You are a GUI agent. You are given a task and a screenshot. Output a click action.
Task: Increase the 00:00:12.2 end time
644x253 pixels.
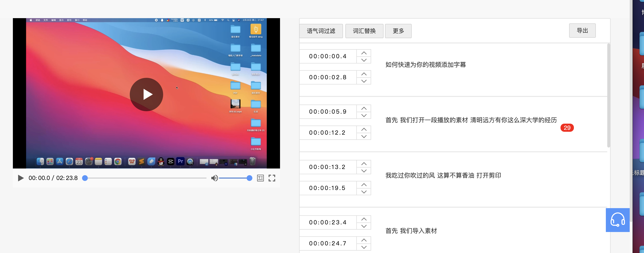(x=364, y=129)
